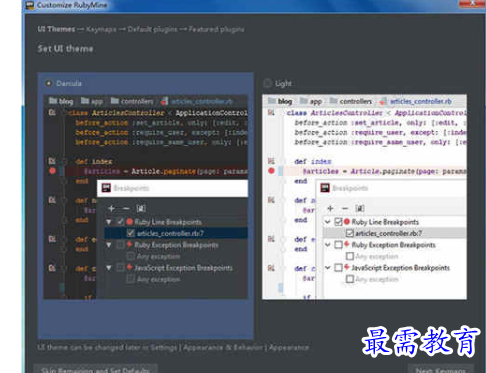Click the Set UI theme heading
The height and width of the screenshot is (373, 486).
(65, 49)
